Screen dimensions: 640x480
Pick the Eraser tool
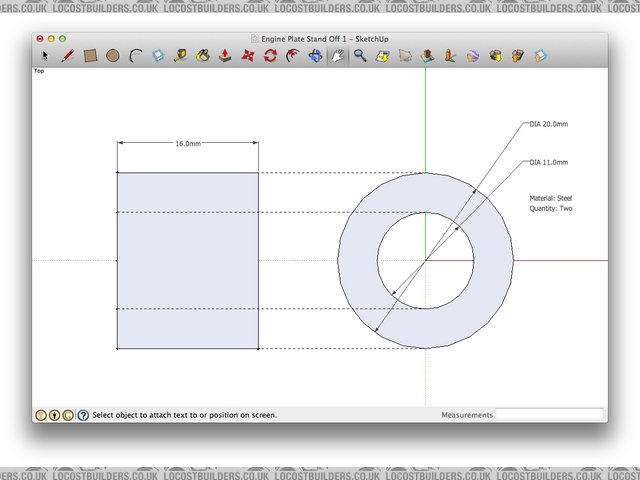tap(158, 56)
